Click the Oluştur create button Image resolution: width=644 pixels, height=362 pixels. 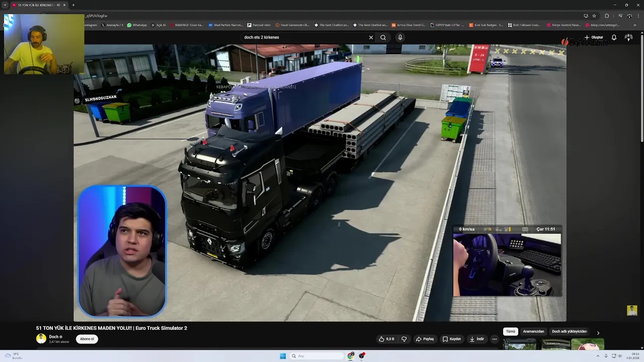pyautogui.click(x=594, y=37)
